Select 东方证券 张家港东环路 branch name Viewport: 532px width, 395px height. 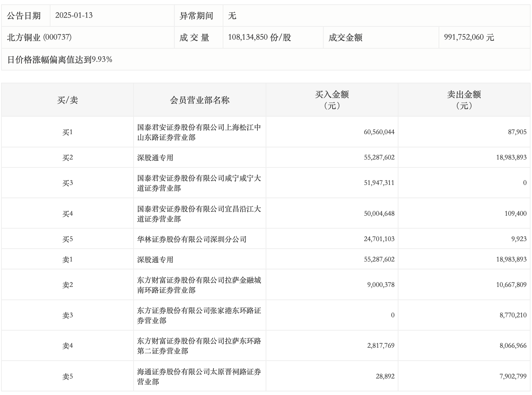coord(199,316)
